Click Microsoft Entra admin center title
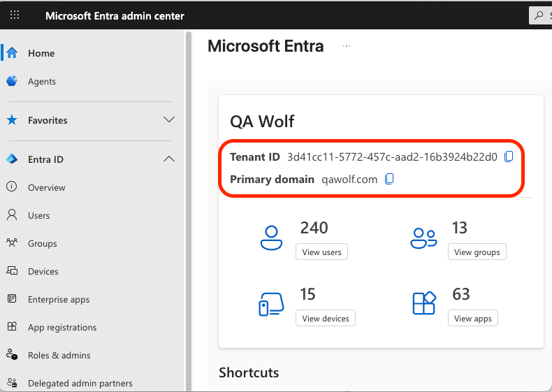Screen dimensions: 552x392 115,16
